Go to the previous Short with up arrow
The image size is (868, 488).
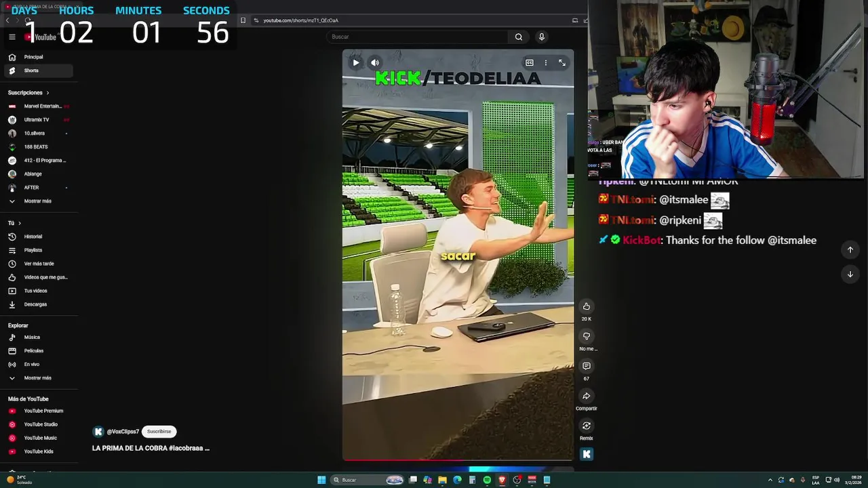850,249
